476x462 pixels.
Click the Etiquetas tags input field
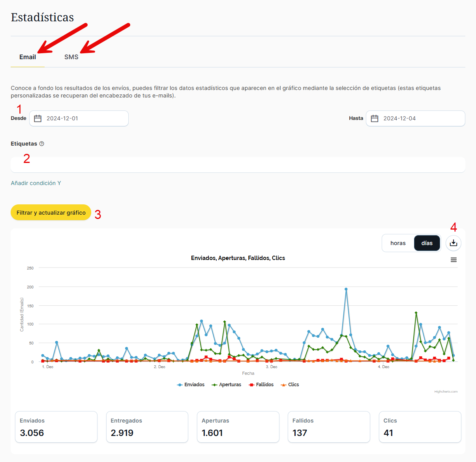pyautogui.click(x=238, y=165)
